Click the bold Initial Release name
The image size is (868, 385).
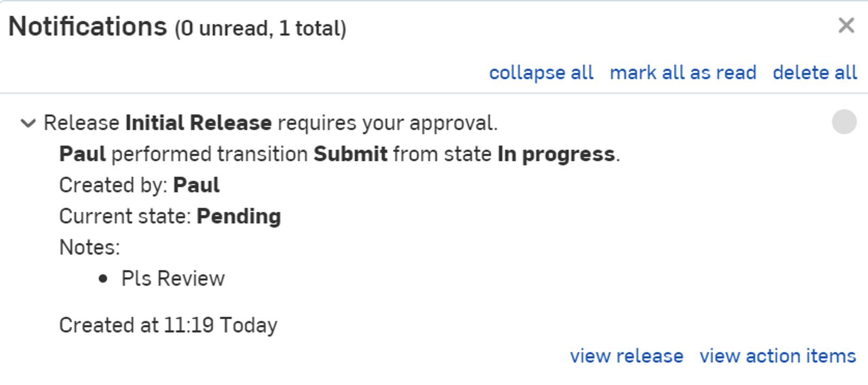(x=198, y=123)
